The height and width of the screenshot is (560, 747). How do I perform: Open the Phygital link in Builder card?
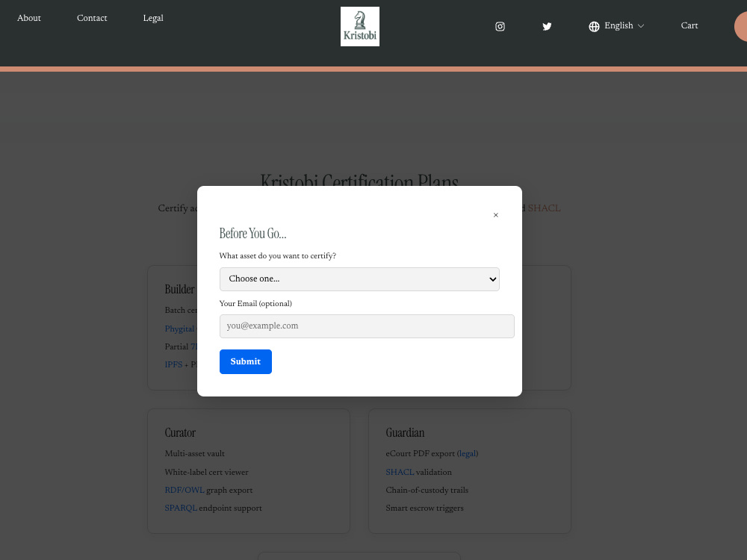(x=181, y=329)
